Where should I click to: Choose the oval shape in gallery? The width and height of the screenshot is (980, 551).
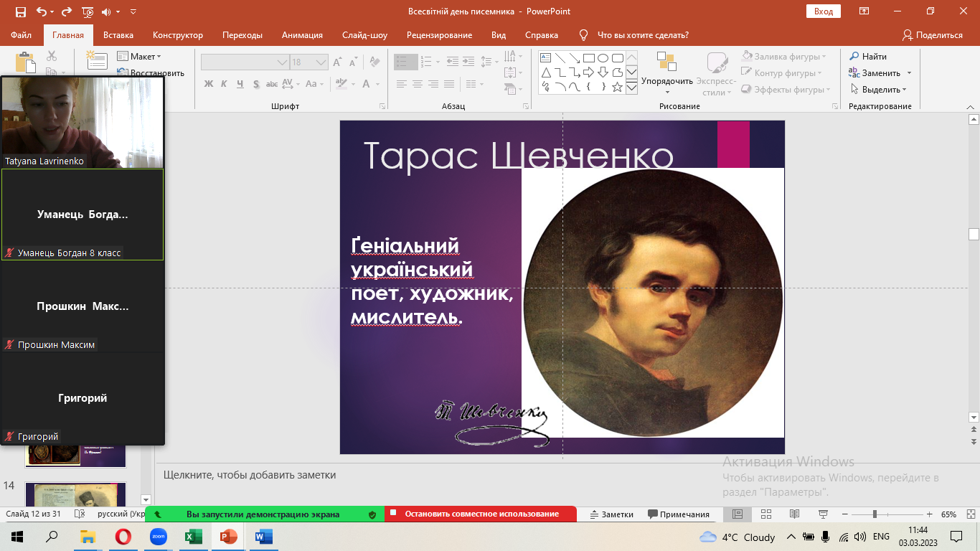(x=603, y=58)
